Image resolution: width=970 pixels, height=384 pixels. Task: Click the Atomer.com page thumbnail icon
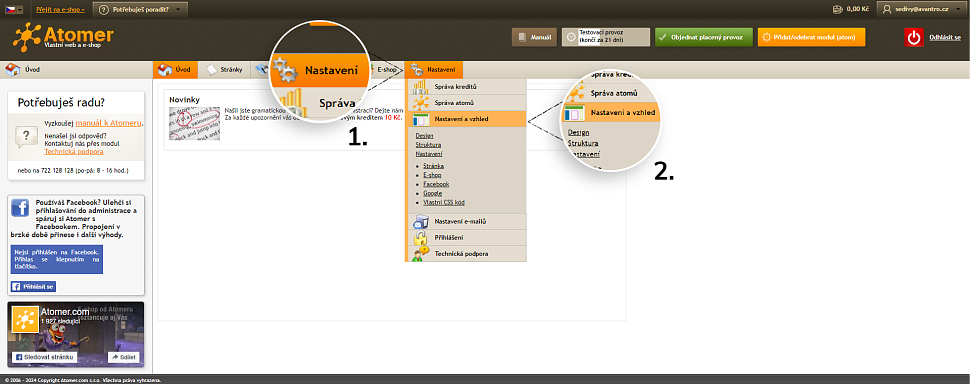[x=25, y=319]
